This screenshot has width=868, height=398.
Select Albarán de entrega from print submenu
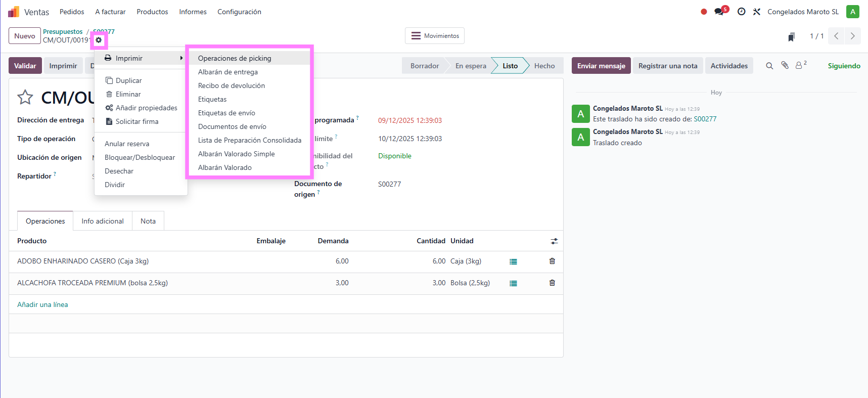(228, 72)
